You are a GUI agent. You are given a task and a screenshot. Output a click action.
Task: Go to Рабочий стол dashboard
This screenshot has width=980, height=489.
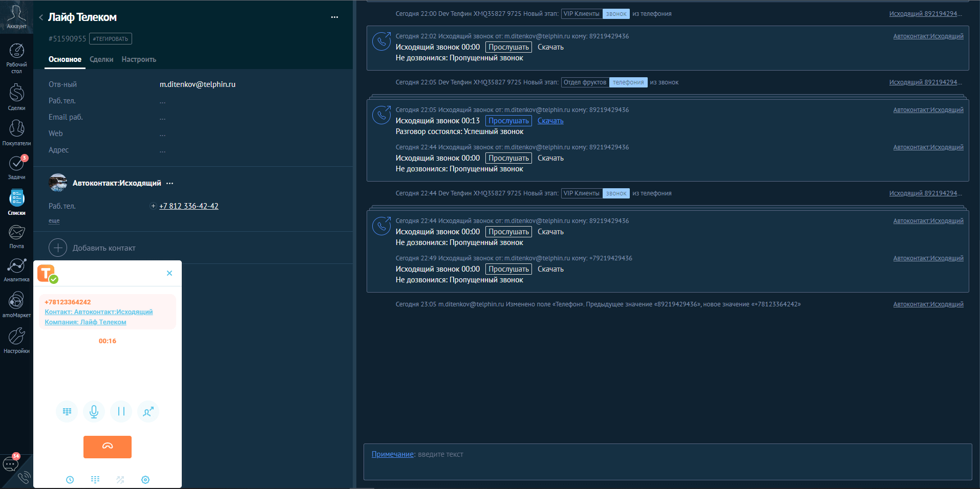click(x=16, y=58)
